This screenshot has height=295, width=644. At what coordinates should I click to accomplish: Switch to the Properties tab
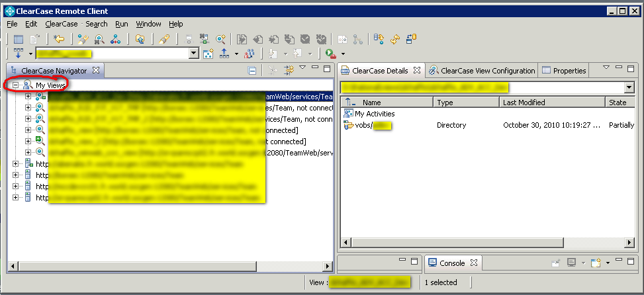[563, 71]
